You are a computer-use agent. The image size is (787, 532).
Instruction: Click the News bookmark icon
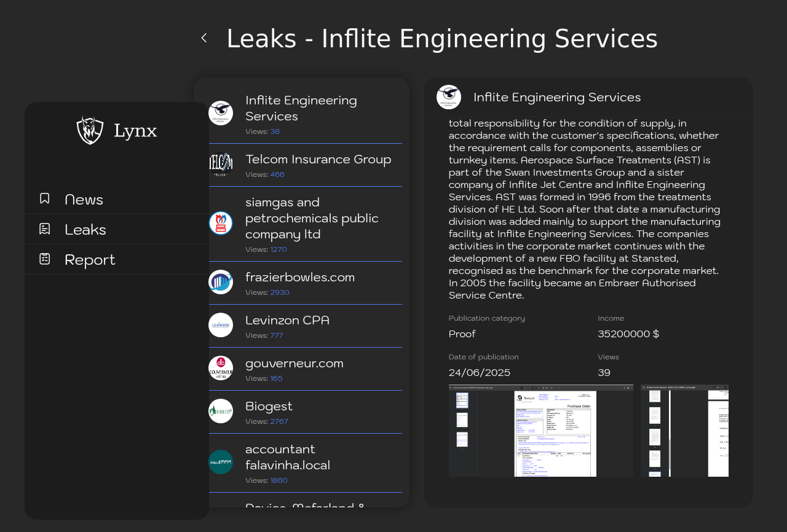44,198
